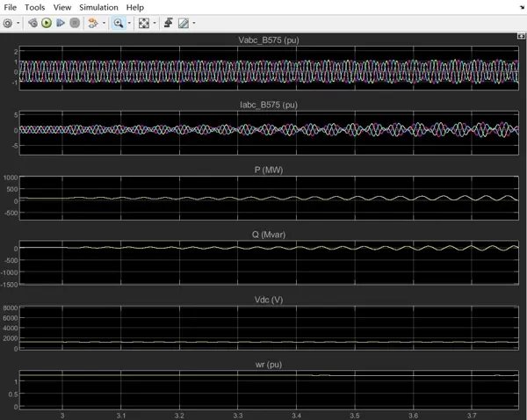
Task: Click the Step Forward button
Action: [61, 23]
